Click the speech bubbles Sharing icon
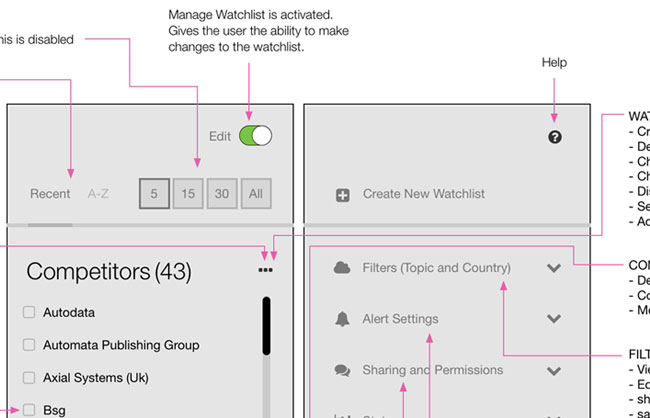The height and width of the screenshot is (418, 650). tap(342, 370)
